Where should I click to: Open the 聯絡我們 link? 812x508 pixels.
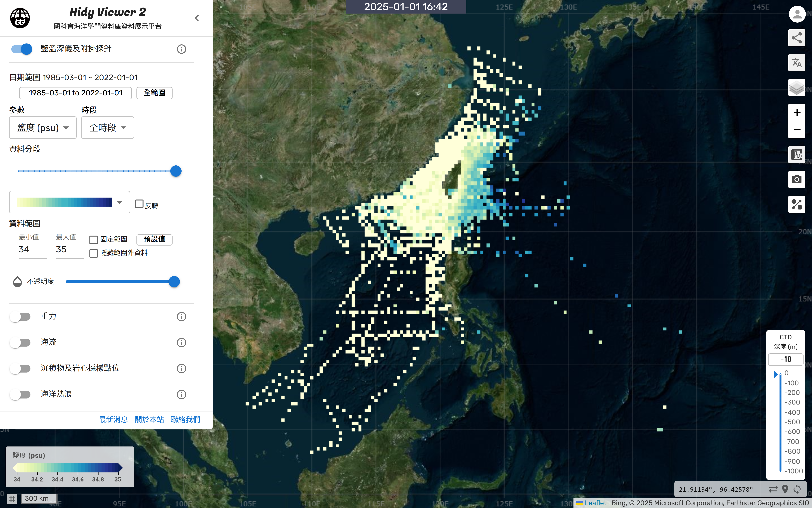click(186, 420)
